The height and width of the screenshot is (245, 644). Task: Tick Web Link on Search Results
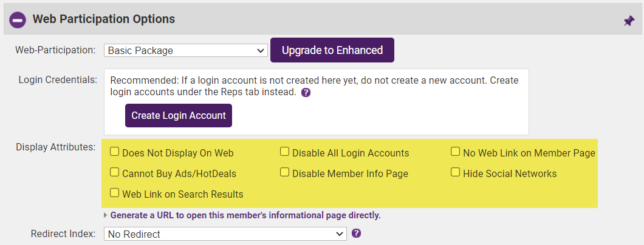click(114, 193)
